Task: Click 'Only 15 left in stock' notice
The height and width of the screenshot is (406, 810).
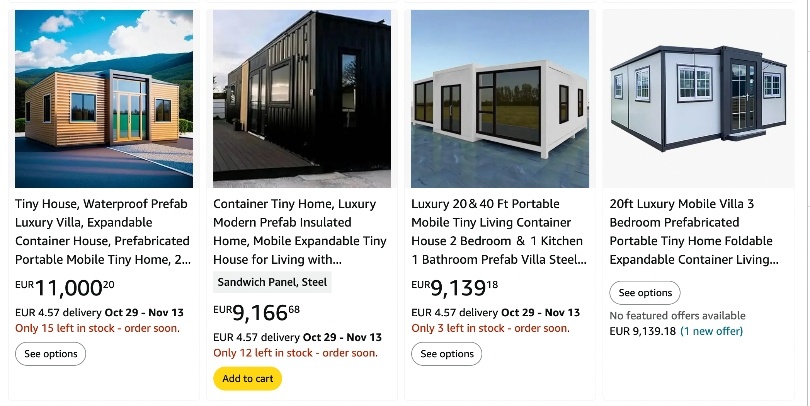Action: coord(97,329)
